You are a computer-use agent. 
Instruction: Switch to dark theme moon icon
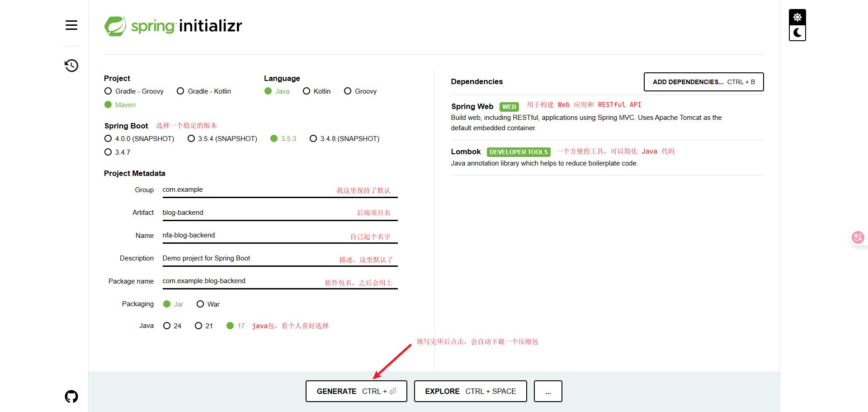point(797,33)
